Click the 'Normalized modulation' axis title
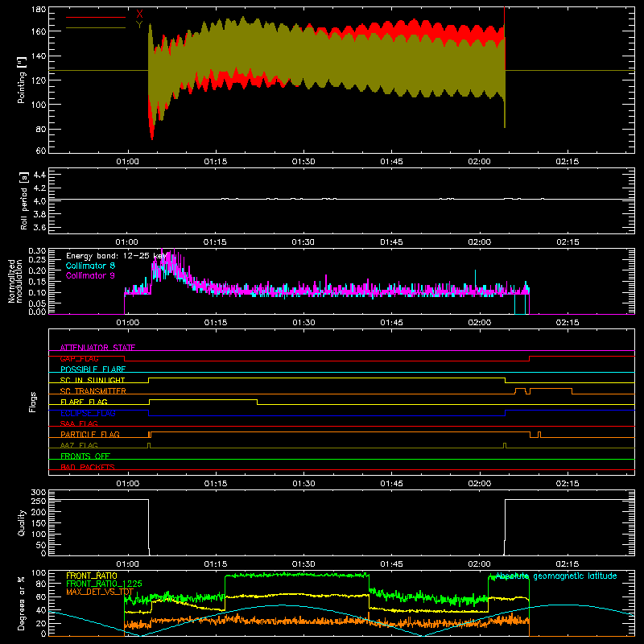The width and height of the screenshot is (644, 644). (x=15, y=281)
